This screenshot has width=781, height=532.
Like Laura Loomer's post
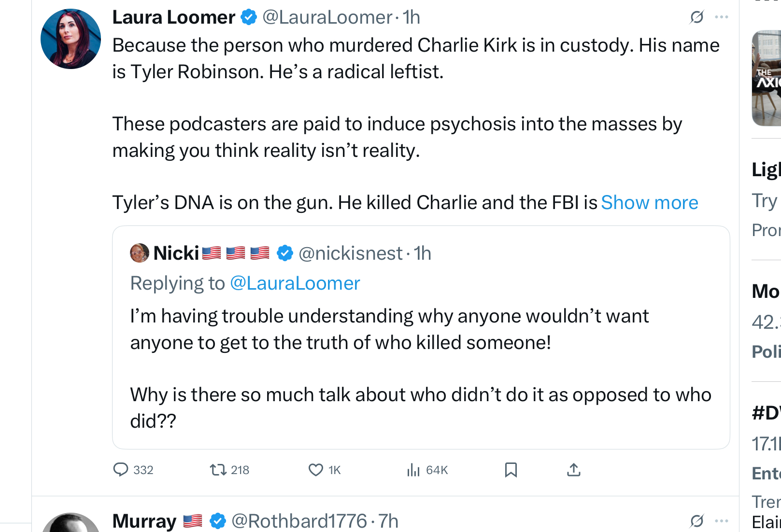click(316, 470)
